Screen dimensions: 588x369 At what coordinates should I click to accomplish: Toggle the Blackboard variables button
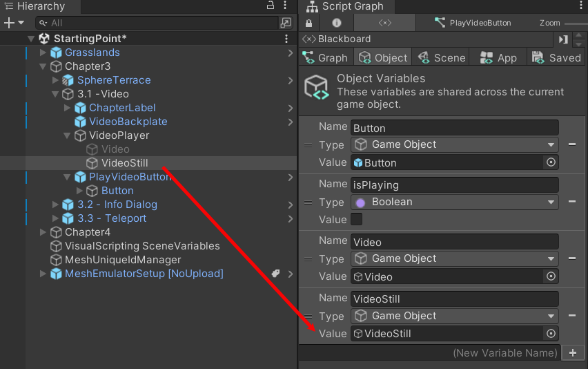[384, 23]
